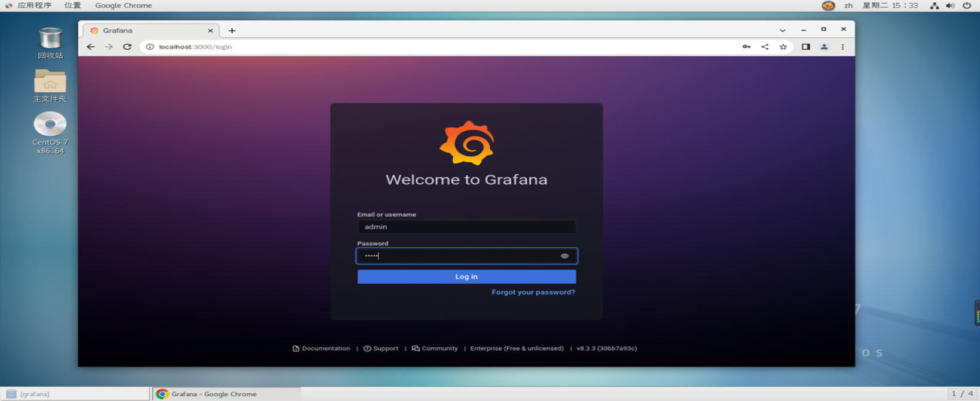Screen dimensions: 980x401
Task: Click the zh input language indicator
Action: pyautogui.click(x=848, y=5)
